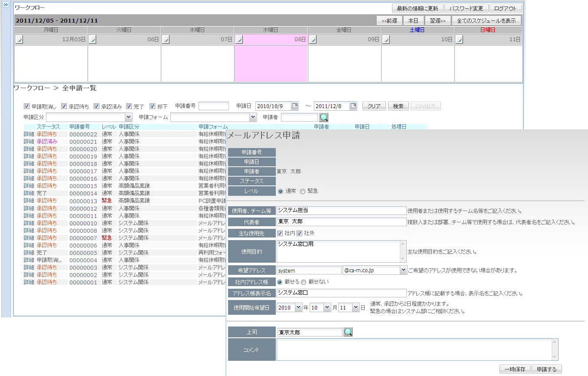Click 一時保存 button in the form
The height and width of the screenshot is (376, 588).
click(x=515, y=369)
